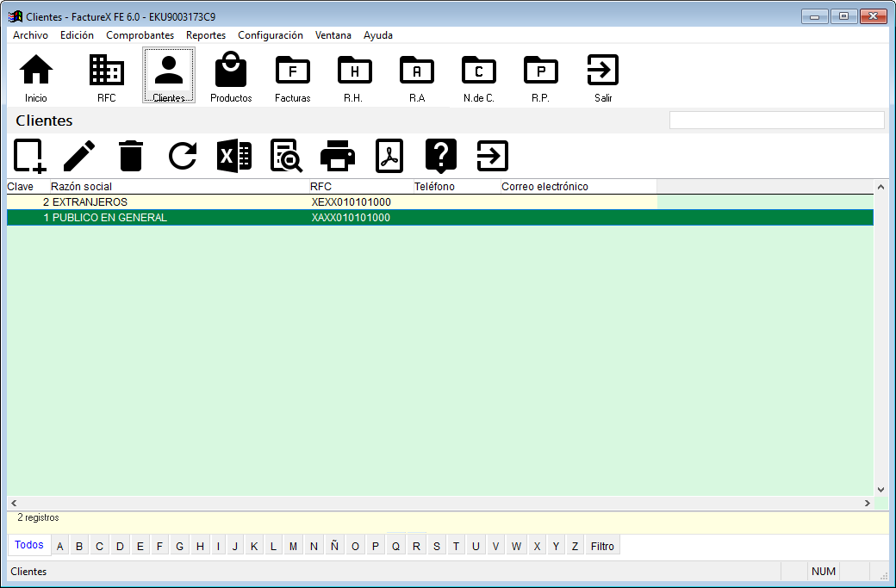Open the Archivo menu
The image size is (896, 588).
(x=30, y=35)
